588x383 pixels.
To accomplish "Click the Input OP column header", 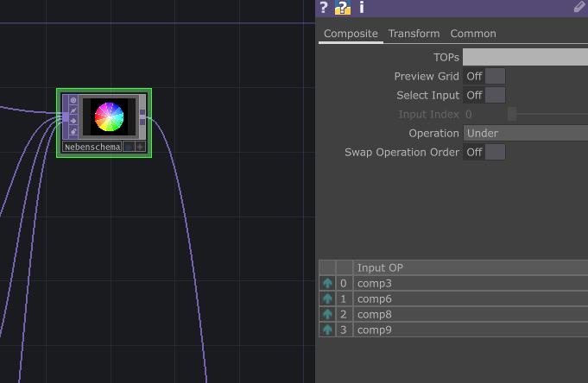I will coord(471,267).
